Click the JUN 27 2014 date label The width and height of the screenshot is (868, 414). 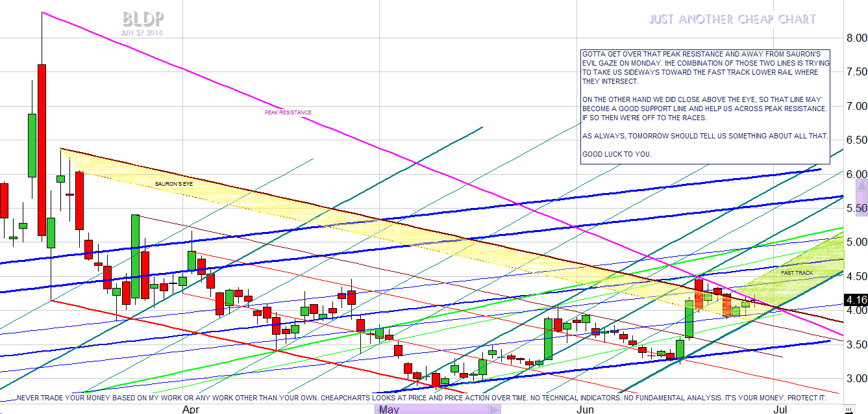point(142,32)
